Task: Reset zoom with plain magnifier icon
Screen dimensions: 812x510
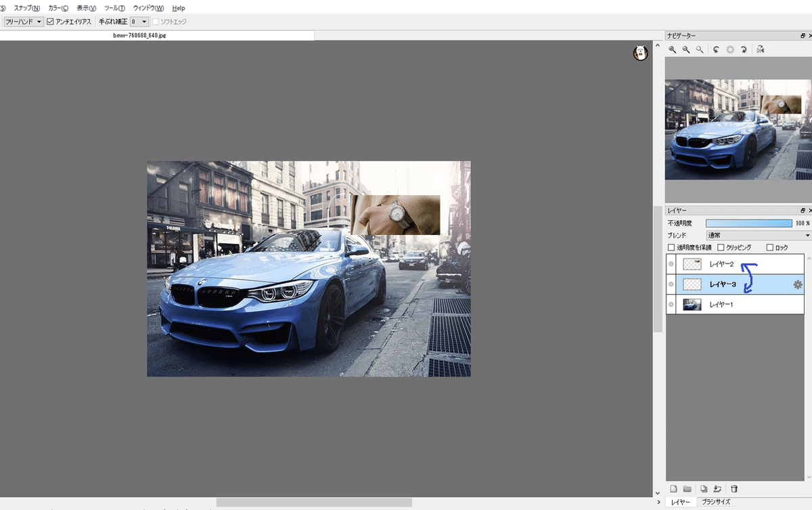Action: click(x=700, y=49)
